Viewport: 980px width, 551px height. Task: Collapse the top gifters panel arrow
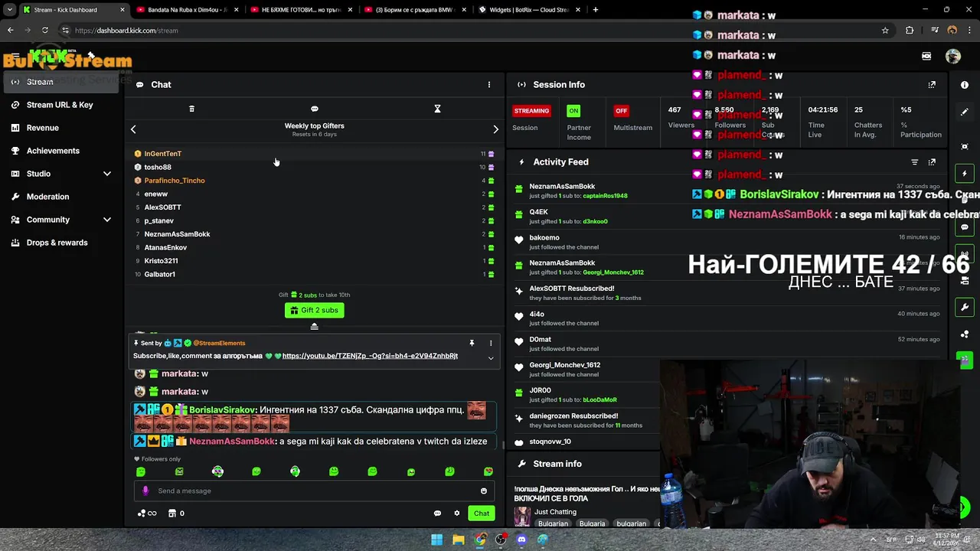point(314,327)
